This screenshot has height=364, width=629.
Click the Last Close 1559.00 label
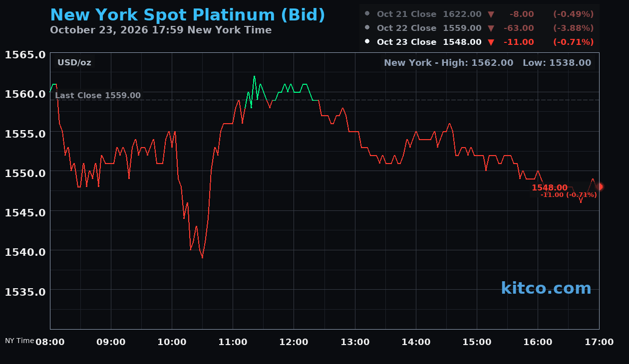[98, 95]
